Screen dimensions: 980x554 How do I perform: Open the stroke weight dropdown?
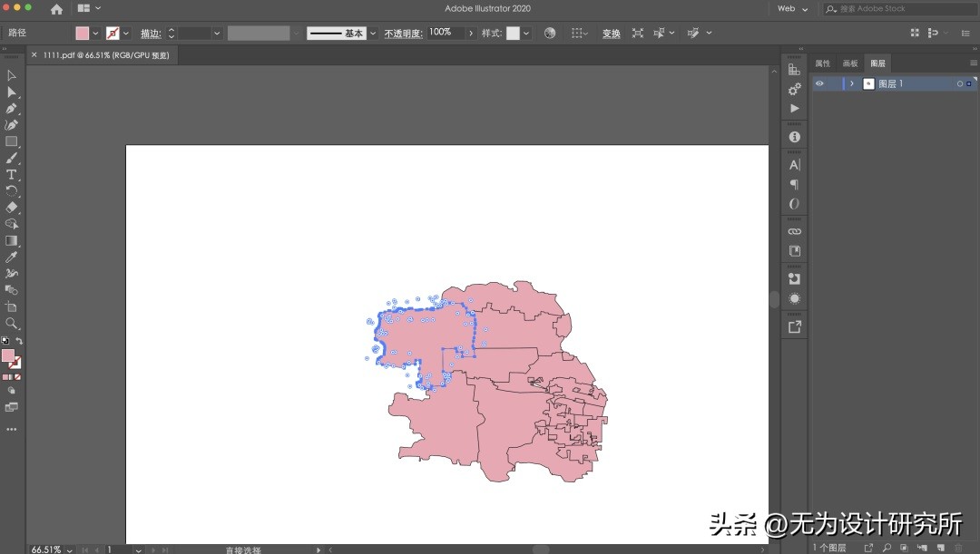click(218, 33)
